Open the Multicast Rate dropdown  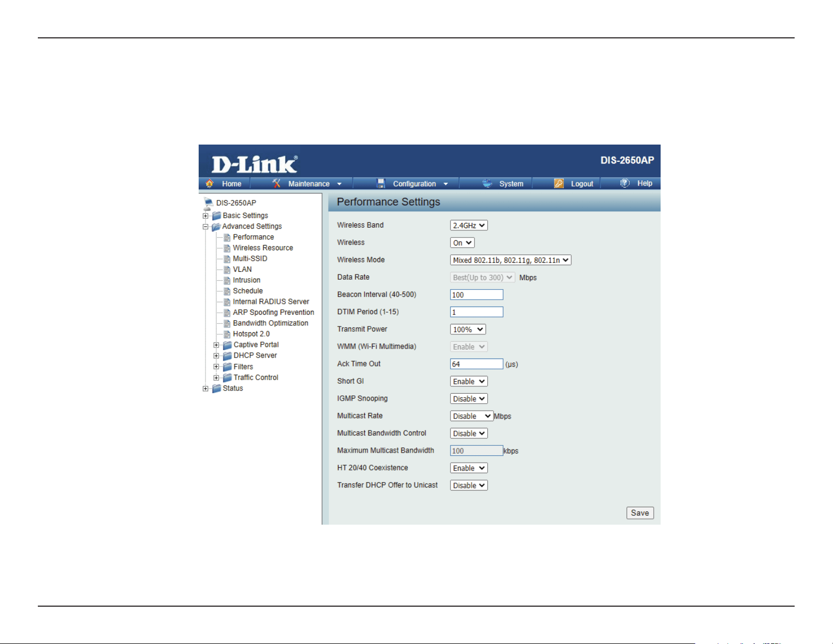tap(472, 416)
